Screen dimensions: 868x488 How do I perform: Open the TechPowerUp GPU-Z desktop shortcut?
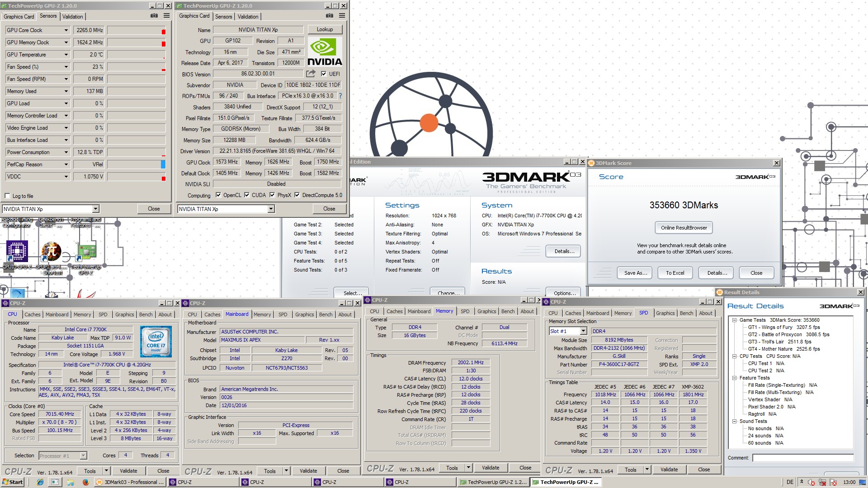tap(86, 258)
